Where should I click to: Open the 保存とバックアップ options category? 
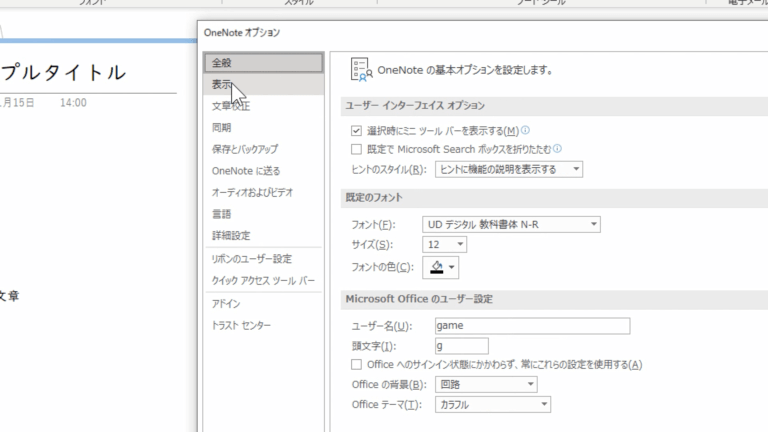point(264,149)
